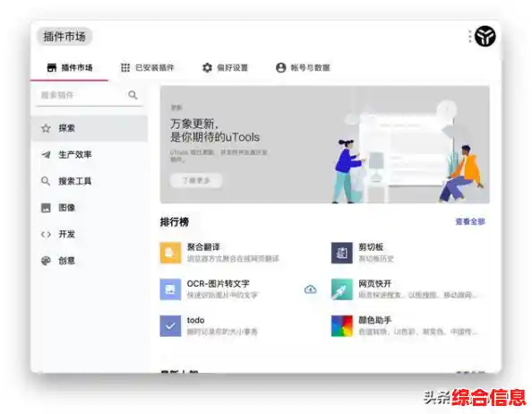Select 搜索工具 category in sidebar

tap(90, 181)
